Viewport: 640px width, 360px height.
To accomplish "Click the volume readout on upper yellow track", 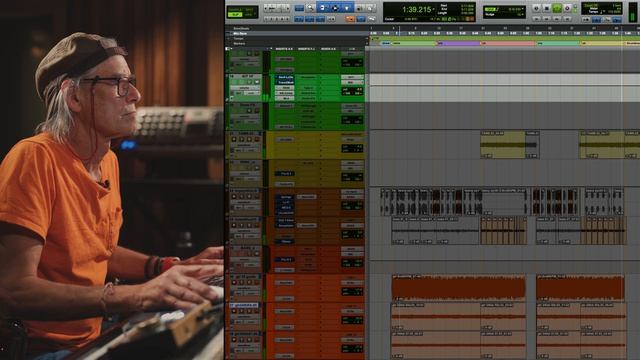I will point(352,147).
